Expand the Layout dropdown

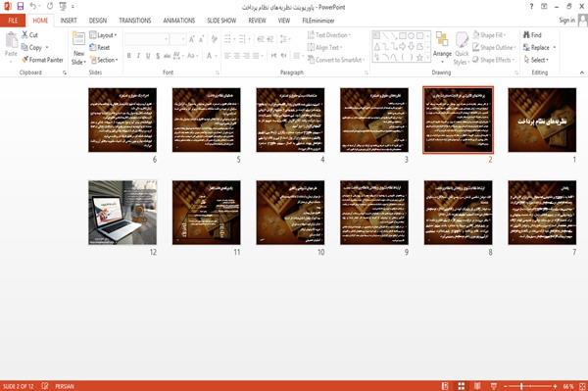click(103, 35)
